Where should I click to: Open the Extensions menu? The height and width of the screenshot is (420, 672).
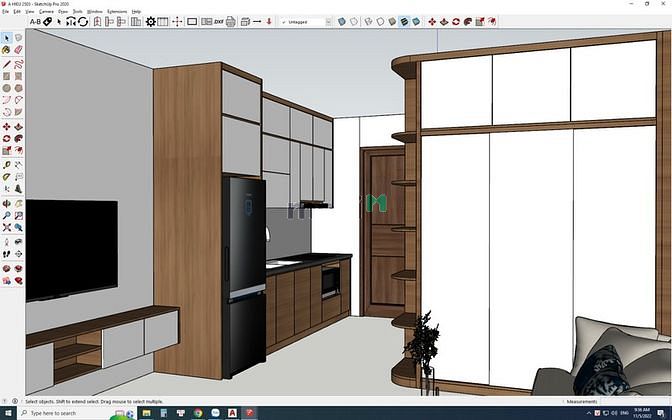coord(117,12)
